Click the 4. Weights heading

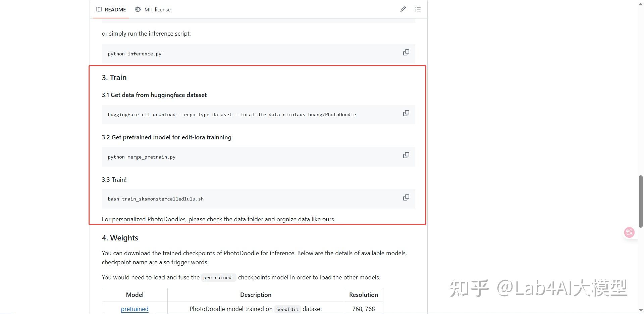pos(120,238)
